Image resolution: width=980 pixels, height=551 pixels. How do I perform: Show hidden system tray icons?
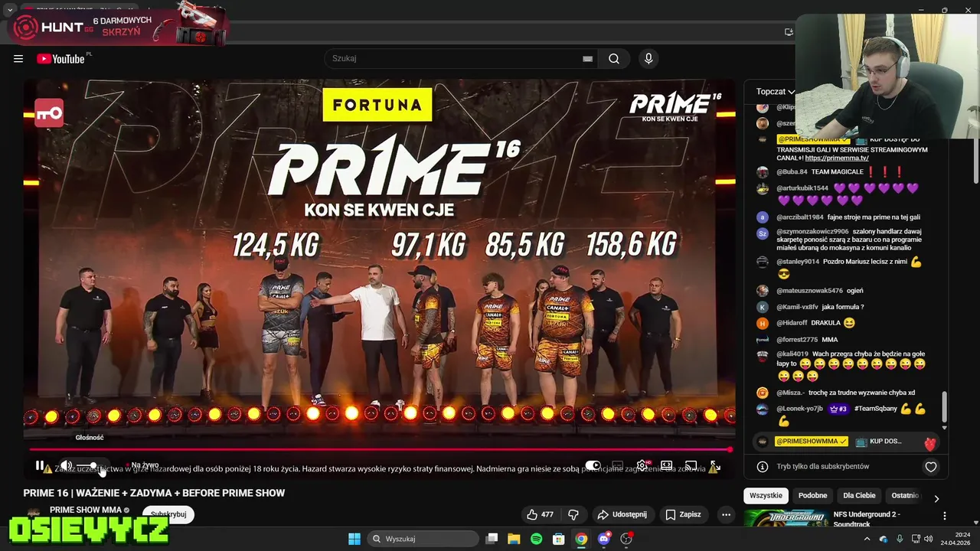867,540
